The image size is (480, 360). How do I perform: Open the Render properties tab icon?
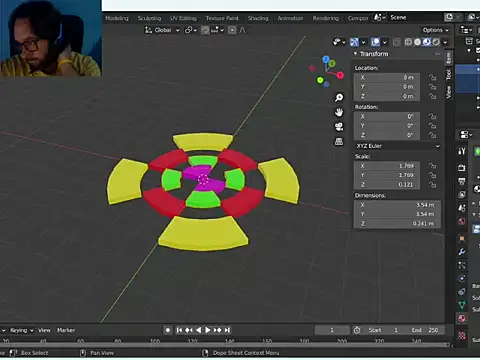pos(462,168)
